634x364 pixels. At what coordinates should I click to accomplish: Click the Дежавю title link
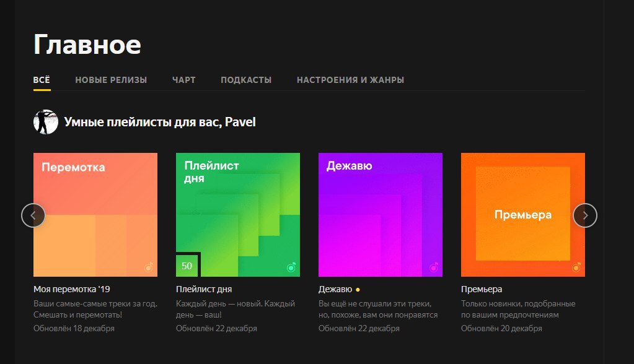click(335, 289)
